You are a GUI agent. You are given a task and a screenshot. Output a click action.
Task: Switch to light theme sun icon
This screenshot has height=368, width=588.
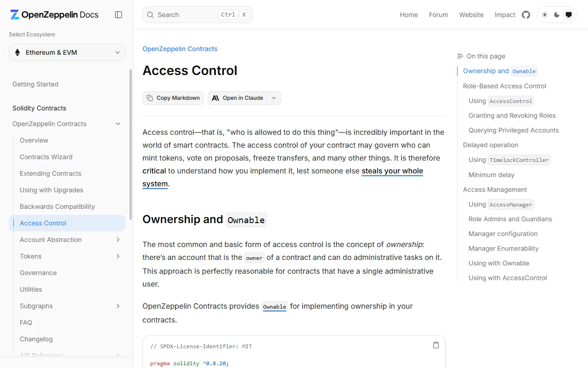545,15
